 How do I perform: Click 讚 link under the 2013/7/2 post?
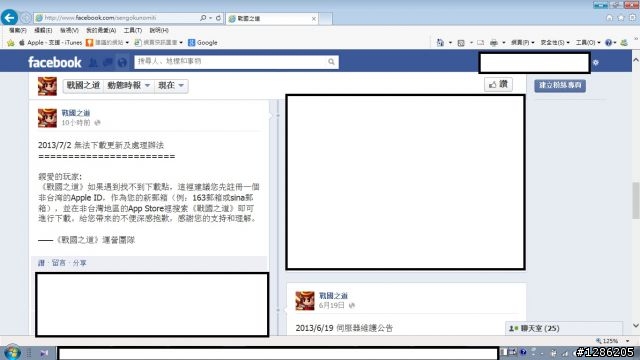tap(41, 263)
